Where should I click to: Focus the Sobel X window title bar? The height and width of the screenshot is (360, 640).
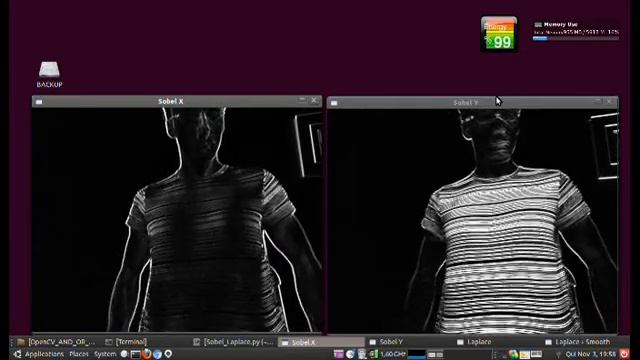177,101
